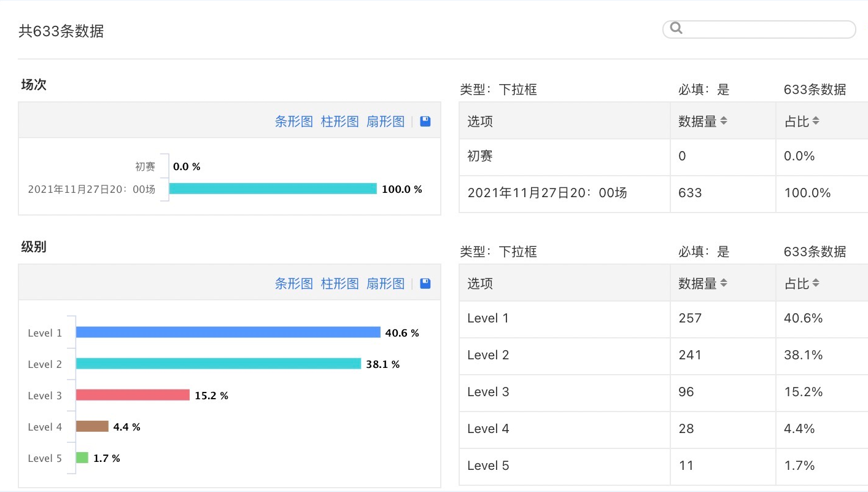This screenshot has height=492, width=868.
Task: Switch 场次 chart to 扇形图
Action: (386, 122)
